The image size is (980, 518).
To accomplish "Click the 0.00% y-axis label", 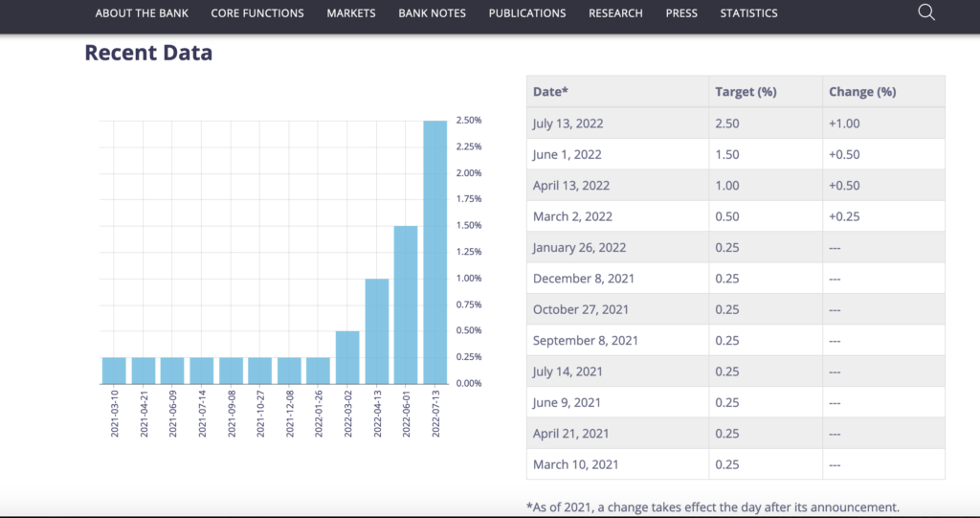I will pos(469,383).
